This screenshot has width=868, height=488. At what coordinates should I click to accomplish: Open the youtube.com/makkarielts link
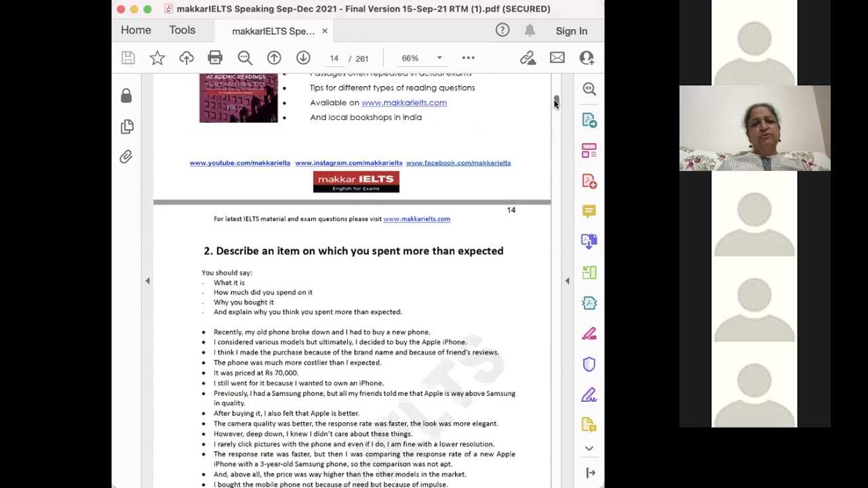pyautogui.click(x=240, y=163)
